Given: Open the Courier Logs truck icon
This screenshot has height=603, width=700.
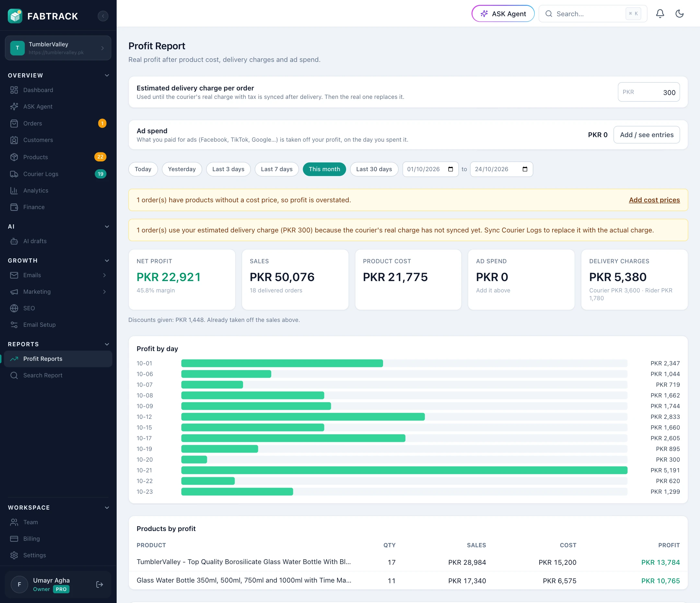Looking at the screenshot, I should pyautogui.click(x=14, y=174).
